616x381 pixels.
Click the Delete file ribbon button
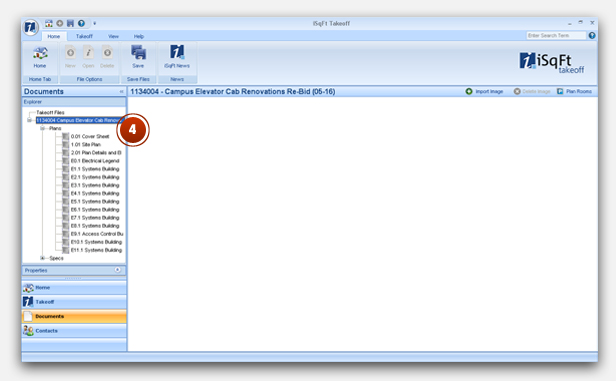coord(107,57)
